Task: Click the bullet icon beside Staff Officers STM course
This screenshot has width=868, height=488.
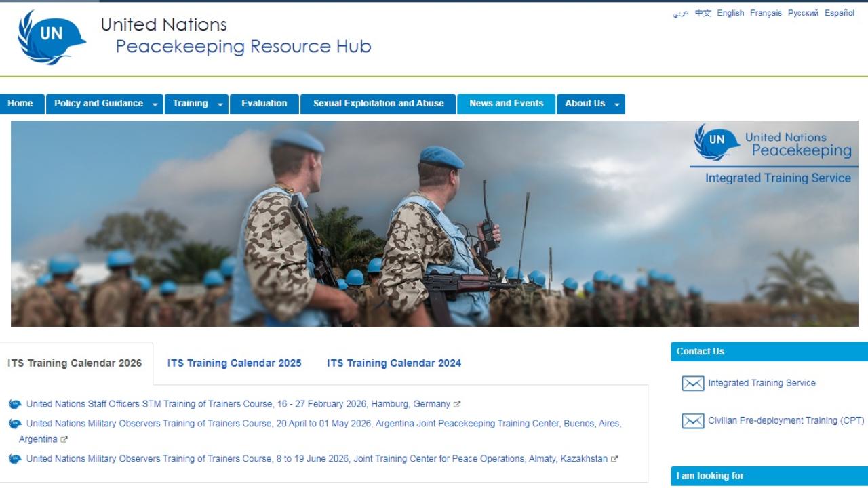Action: 15,405
